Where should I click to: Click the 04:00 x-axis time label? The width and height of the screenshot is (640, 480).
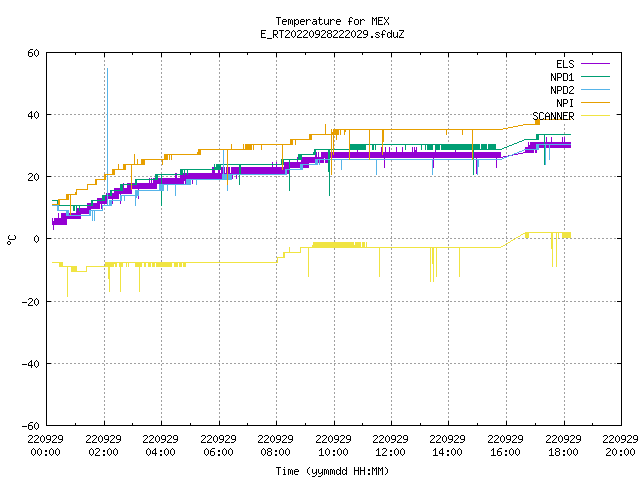[160, 452]
